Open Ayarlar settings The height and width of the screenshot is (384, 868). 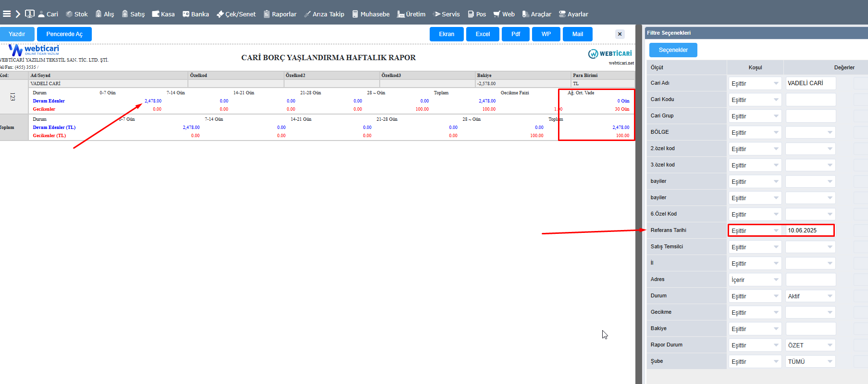pos(573,14)
